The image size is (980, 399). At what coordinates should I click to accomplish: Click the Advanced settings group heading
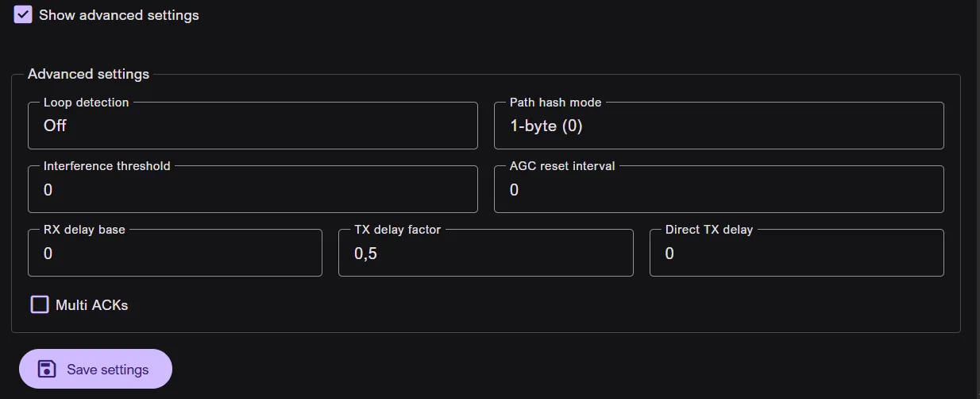[88, 74]
